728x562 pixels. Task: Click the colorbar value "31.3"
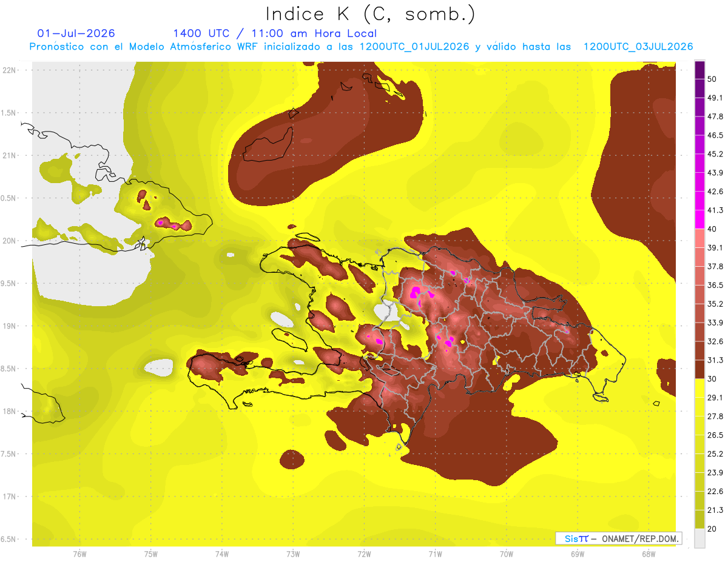[715, 360]
